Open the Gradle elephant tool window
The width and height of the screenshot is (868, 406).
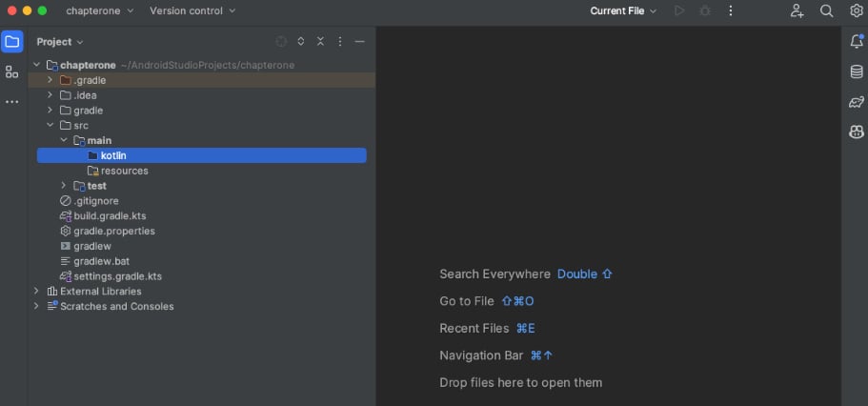(857, 102)
